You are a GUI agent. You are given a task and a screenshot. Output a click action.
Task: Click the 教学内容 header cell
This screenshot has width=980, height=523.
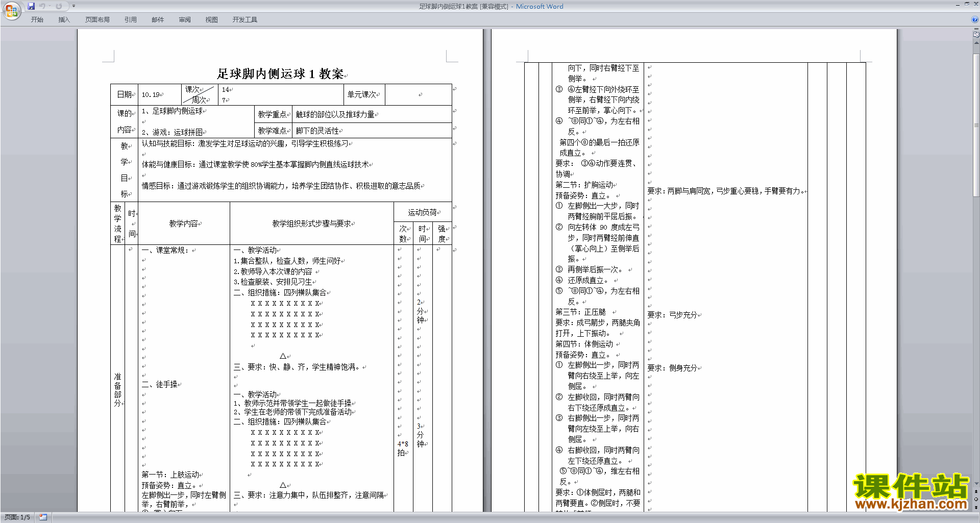(184, 223)
